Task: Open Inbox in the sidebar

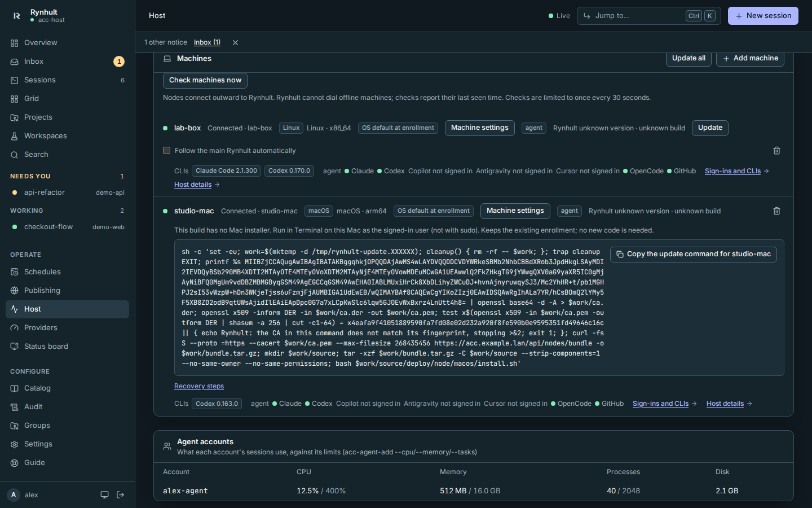Action: pos(68,62)
